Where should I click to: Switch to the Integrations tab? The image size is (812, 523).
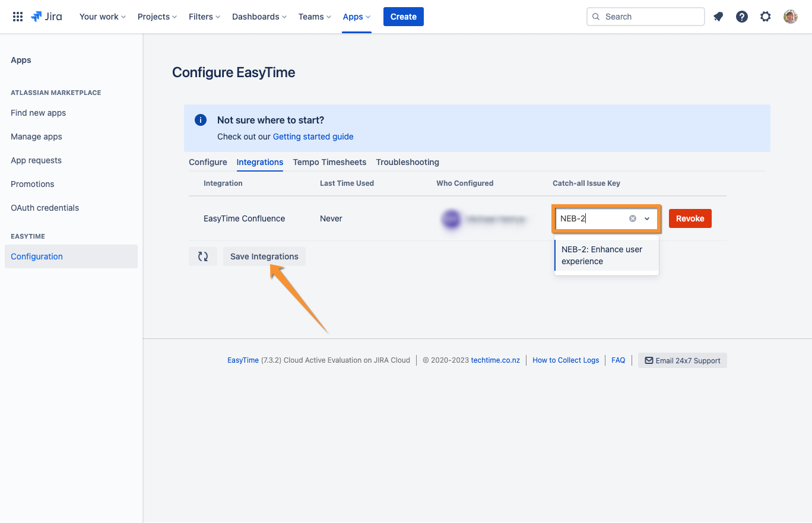260,162
